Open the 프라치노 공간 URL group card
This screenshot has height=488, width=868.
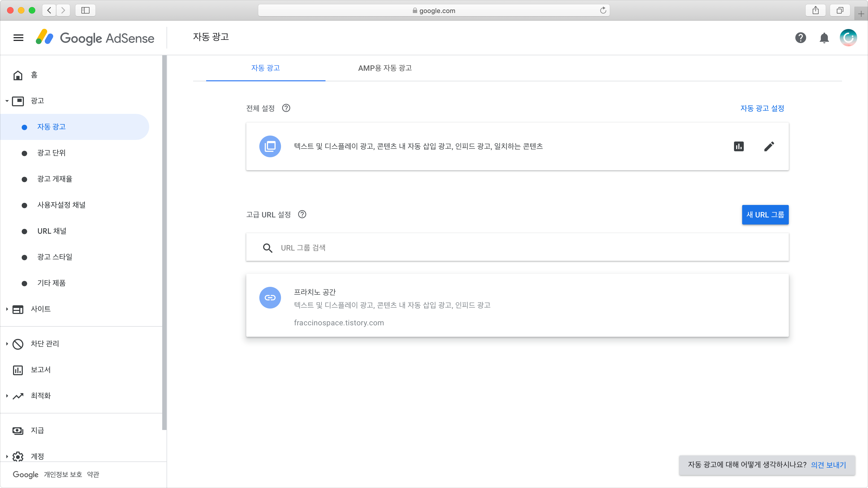point(517,306)
